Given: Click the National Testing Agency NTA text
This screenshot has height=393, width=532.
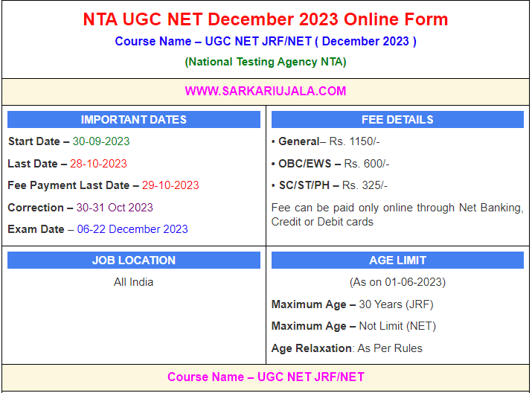Looking at the screenshot, I should pyautogui.click(x=266, y=62).
